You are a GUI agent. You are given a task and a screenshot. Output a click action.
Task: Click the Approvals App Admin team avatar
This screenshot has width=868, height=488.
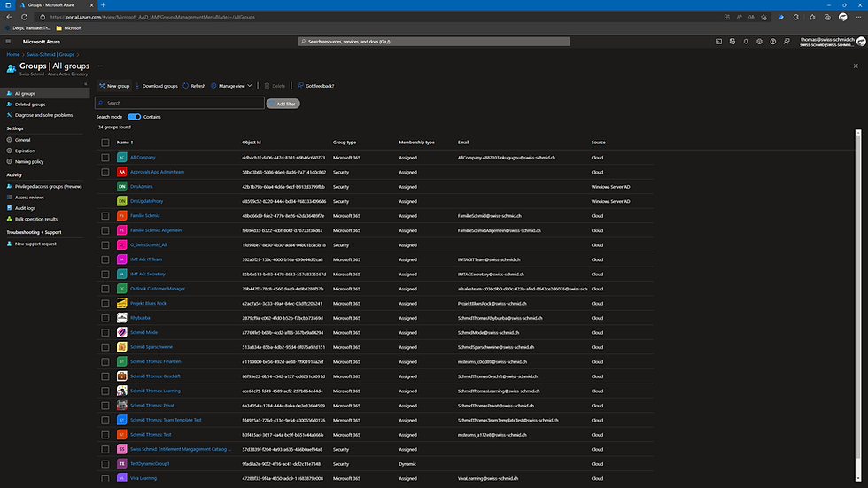122,172
